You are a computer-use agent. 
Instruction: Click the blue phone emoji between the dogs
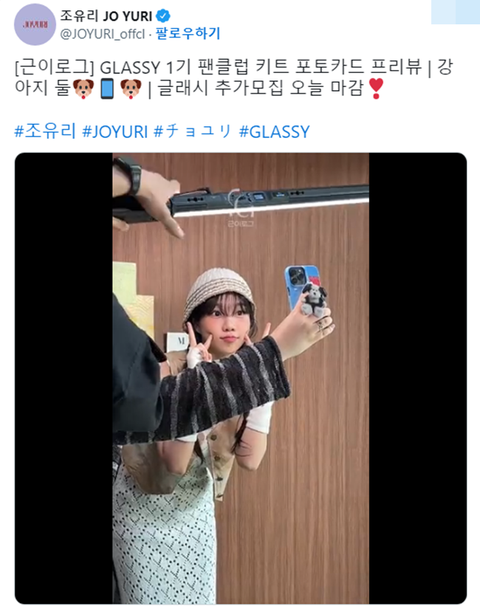pos(107,89)
